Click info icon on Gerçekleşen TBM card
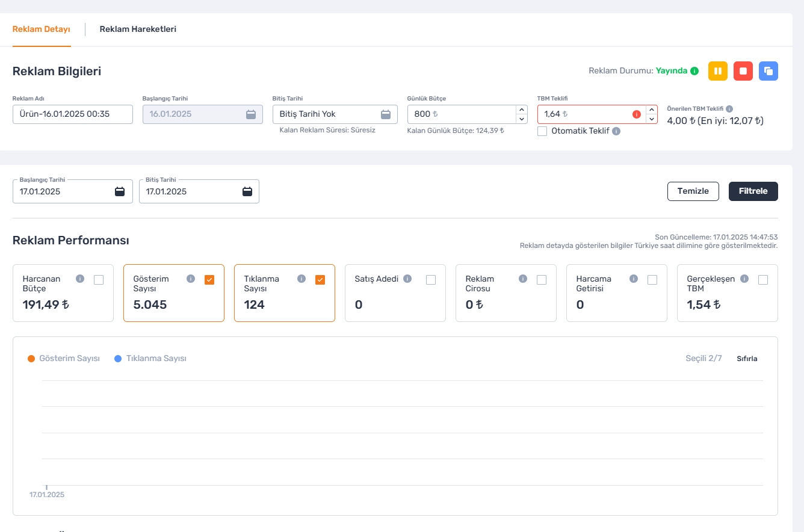 tap(744, 279)
